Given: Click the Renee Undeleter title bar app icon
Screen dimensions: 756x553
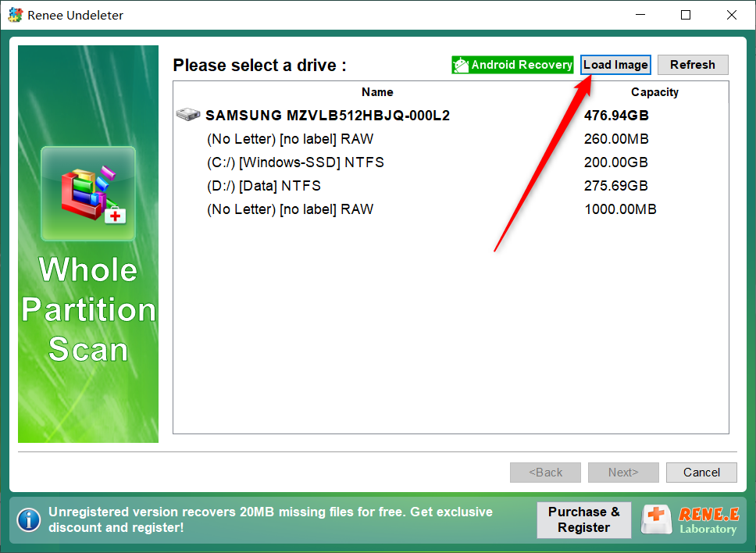Looking at the screenshot, I should 15,15.
